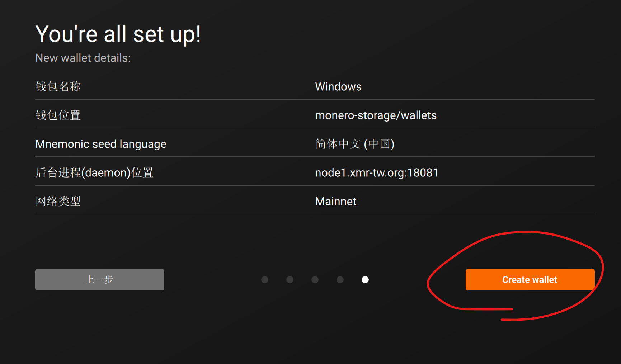Viewport: 621px width, 364px height.
Task: Click the active white page indicator dot
Action: click(x=365, y=280)
